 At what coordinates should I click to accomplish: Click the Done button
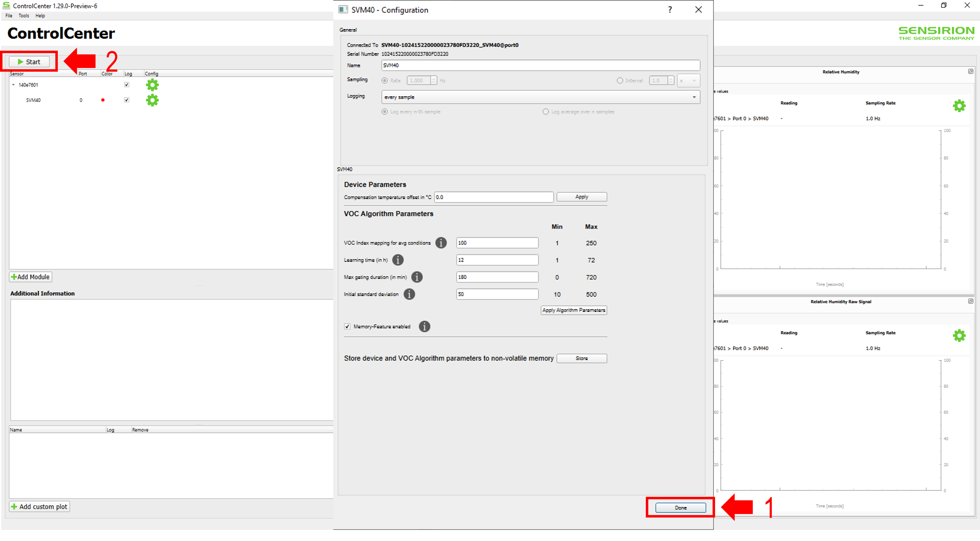(x=680, y=508)
